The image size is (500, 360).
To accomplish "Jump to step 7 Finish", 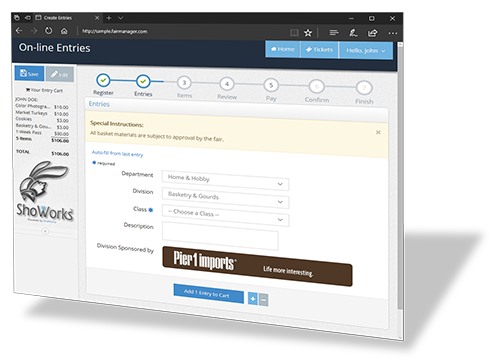I will pos(364,88).
